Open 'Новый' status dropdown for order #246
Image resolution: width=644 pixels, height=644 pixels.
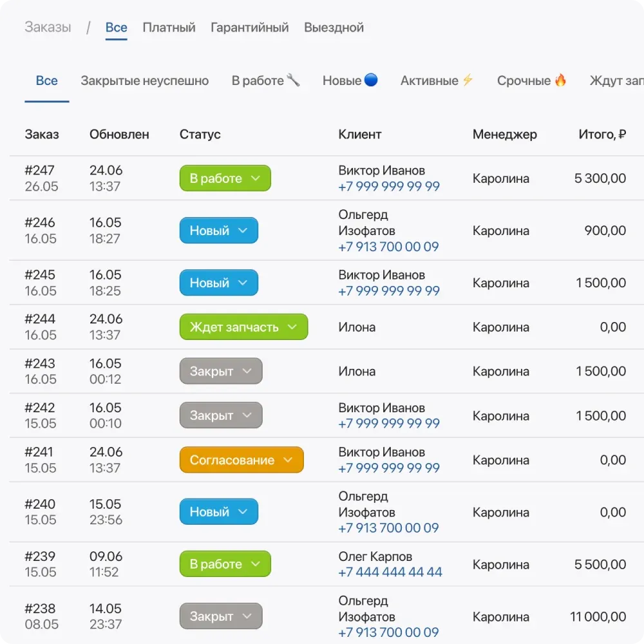218,231
